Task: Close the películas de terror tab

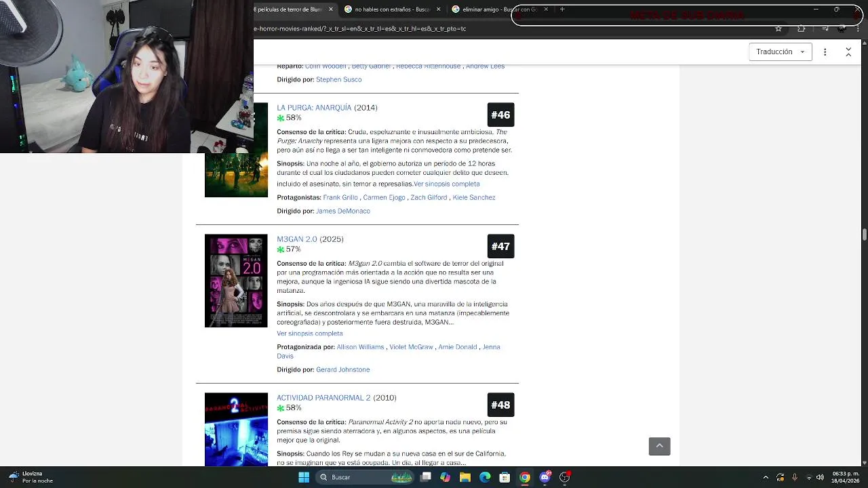Action: point(331,9)
